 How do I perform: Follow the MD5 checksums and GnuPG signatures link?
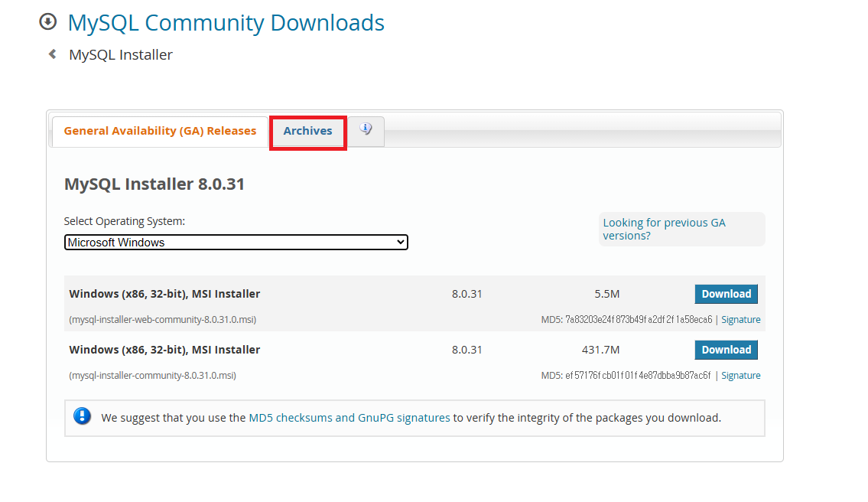[x=349, y=418]
